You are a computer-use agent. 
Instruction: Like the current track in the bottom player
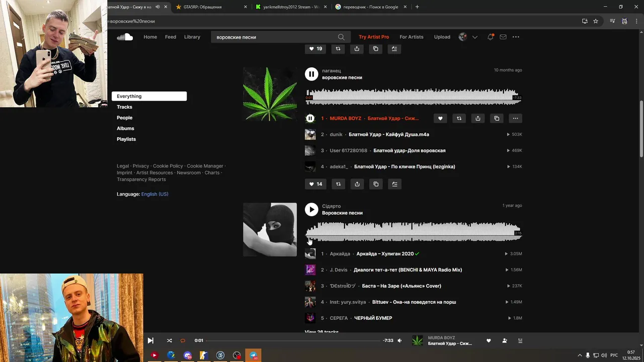[489, 340]
